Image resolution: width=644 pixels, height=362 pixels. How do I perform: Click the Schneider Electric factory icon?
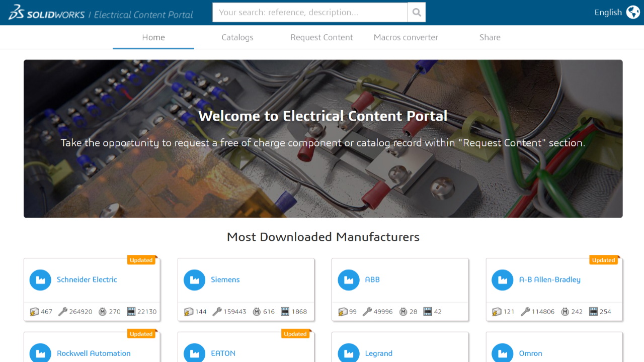[x=40, y=280]
